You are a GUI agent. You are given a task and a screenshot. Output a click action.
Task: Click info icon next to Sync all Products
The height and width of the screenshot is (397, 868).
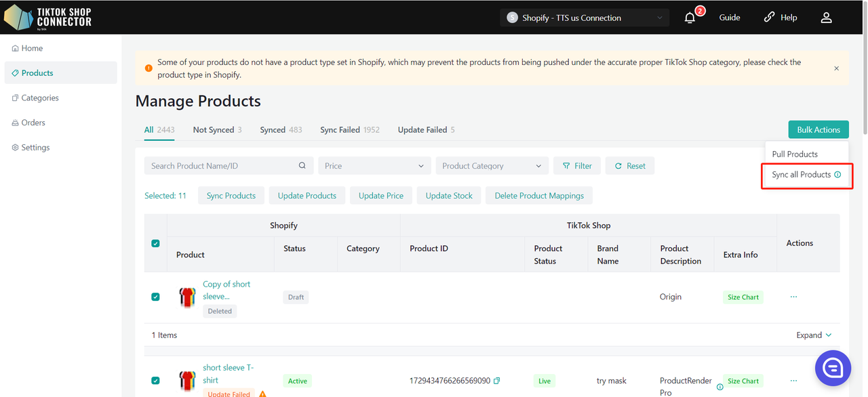(837, 175)
